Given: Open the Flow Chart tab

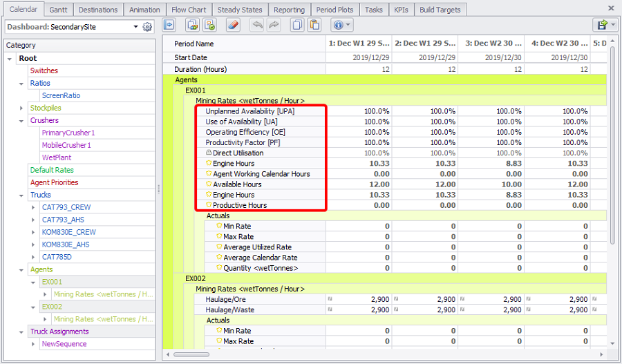Looking at the screenshot, I should [189, 10].
